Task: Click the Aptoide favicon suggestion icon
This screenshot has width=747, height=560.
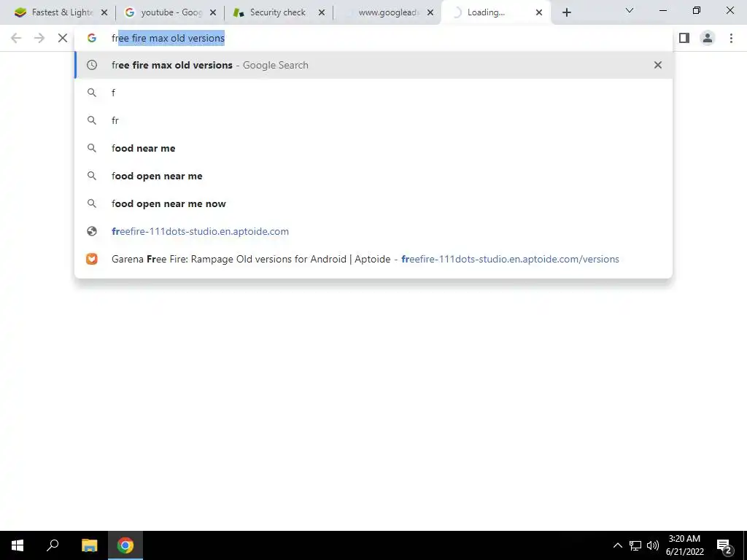Action: point(92,259)
